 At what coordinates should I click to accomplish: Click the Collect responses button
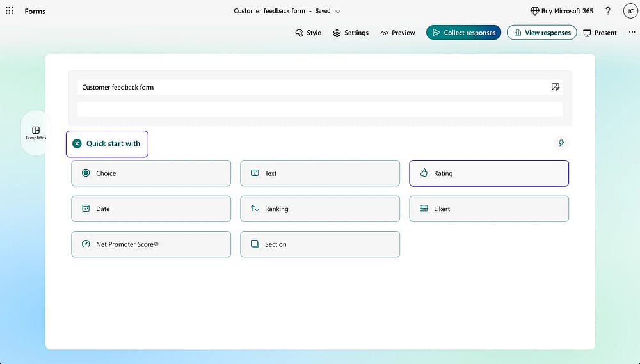pyautogui.click(x=463, y=33)
